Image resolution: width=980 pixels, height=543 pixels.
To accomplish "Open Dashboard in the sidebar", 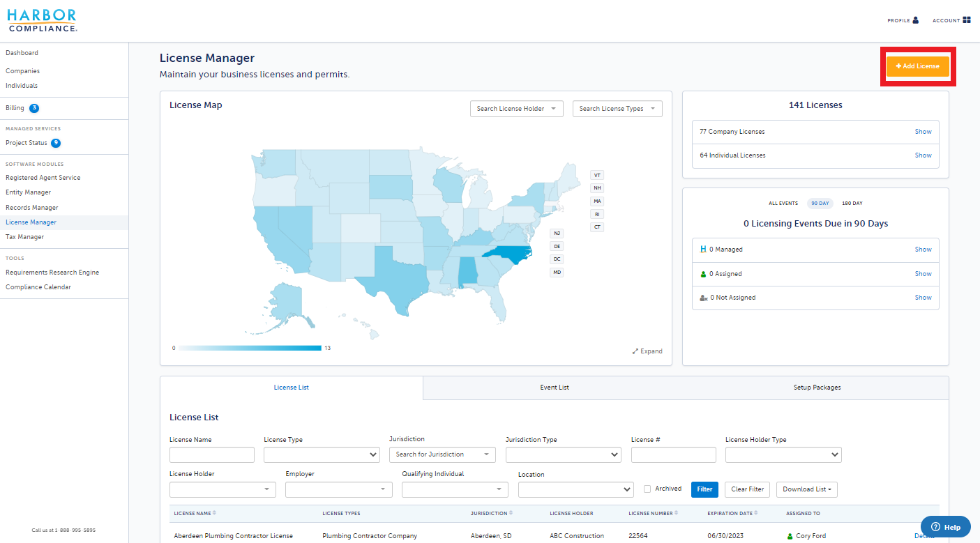I will pyautogui.click(x=22, y=53).
